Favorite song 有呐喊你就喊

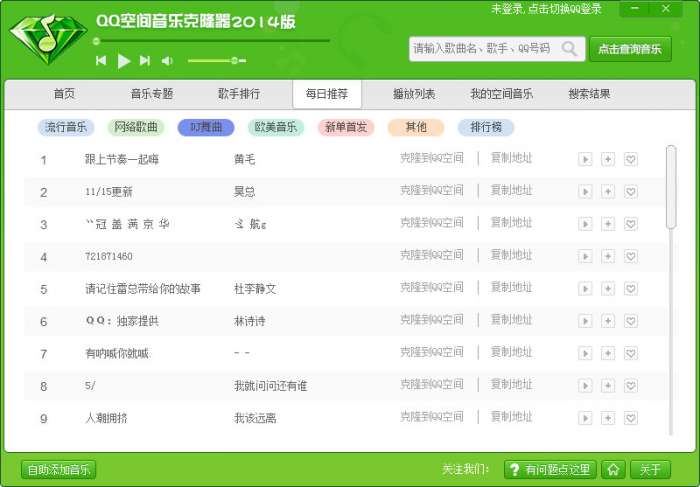(x=630, y=354)
